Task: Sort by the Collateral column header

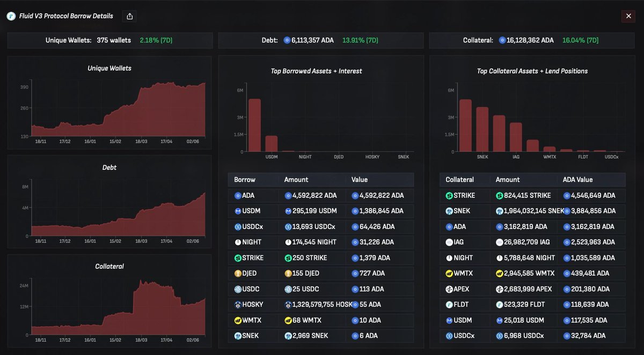Action: coord(460,180)
